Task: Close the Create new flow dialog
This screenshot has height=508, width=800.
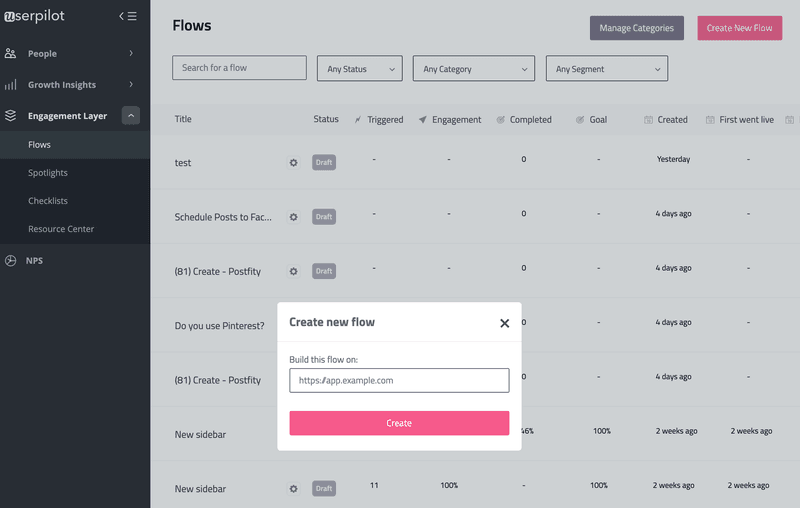Action: coord(505,323)
